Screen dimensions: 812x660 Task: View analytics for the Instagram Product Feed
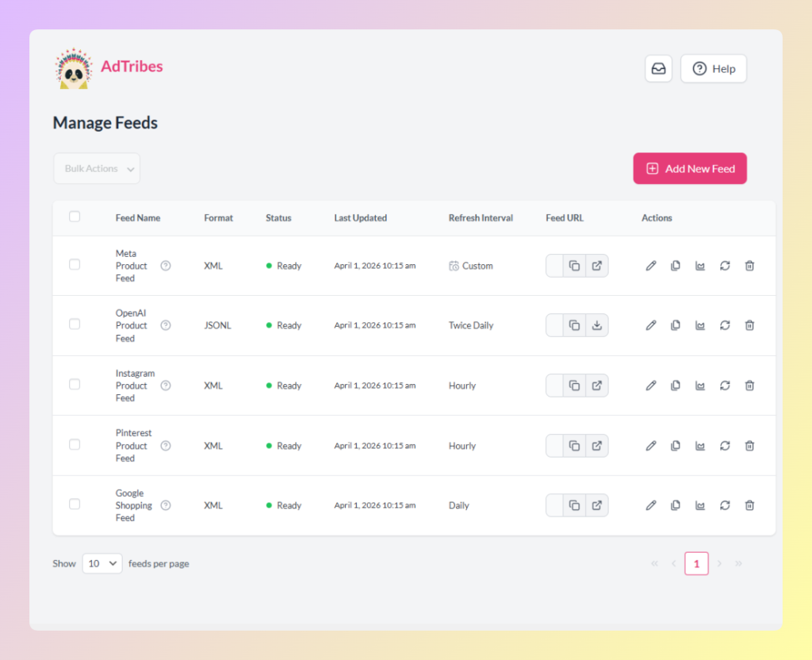pyautogui.click(x=700, y=386)
